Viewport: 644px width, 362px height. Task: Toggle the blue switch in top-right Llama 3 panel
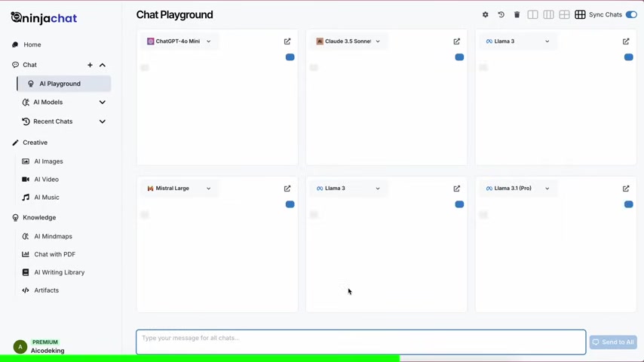click(628, 57)
